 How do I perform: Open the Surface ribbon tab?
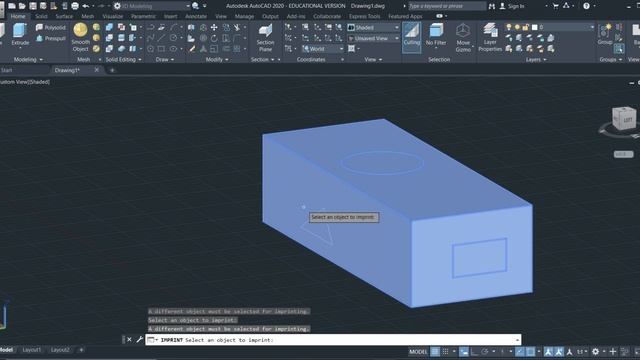point(64,16)
